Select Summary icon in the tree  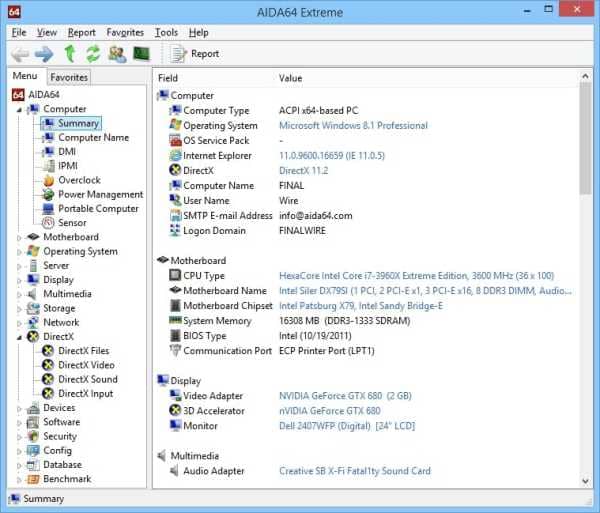coord(48,123)
